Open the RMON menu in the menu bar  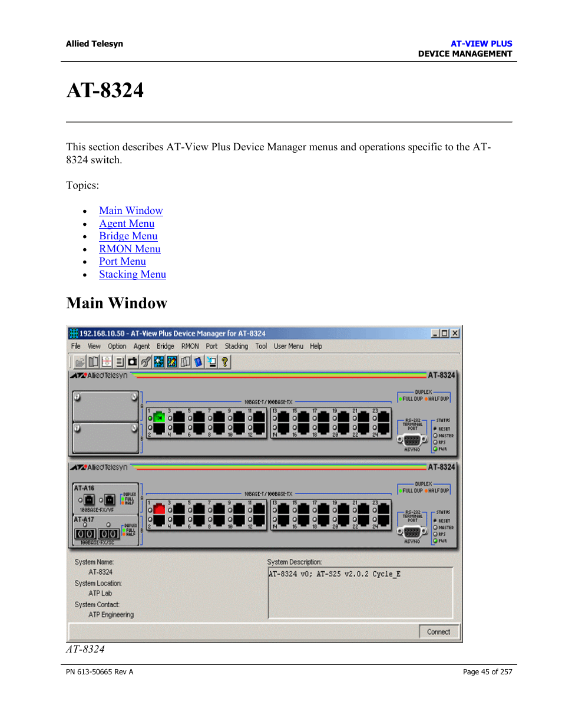point(190,347)
